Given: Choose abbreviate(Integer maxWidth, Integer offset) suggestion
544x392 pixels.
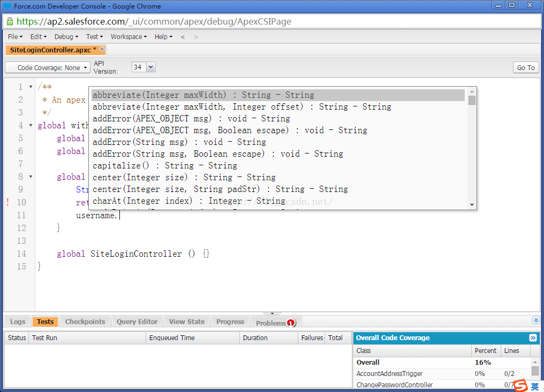Looking at the screenshot, I should tap(278, 107).
